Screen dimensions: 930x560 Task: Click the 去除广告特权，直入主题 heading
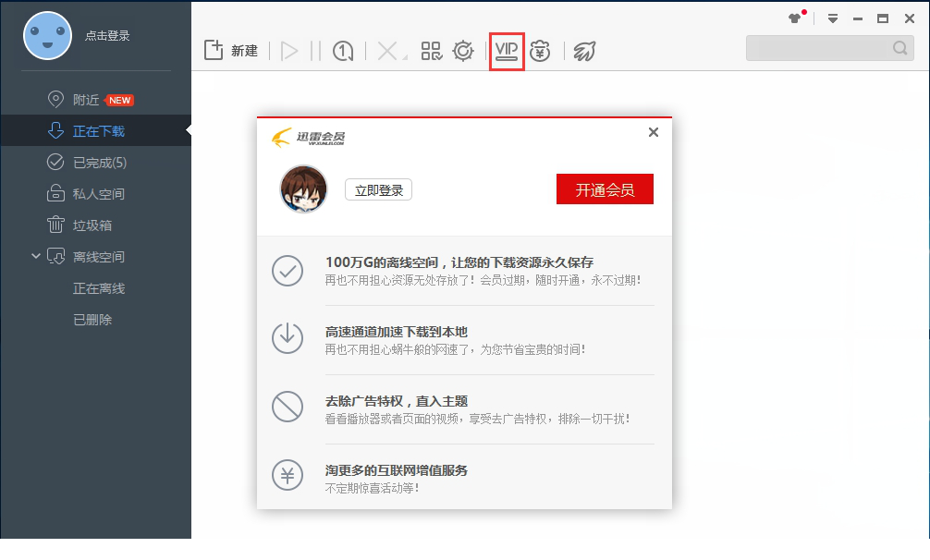coord(397,400)
